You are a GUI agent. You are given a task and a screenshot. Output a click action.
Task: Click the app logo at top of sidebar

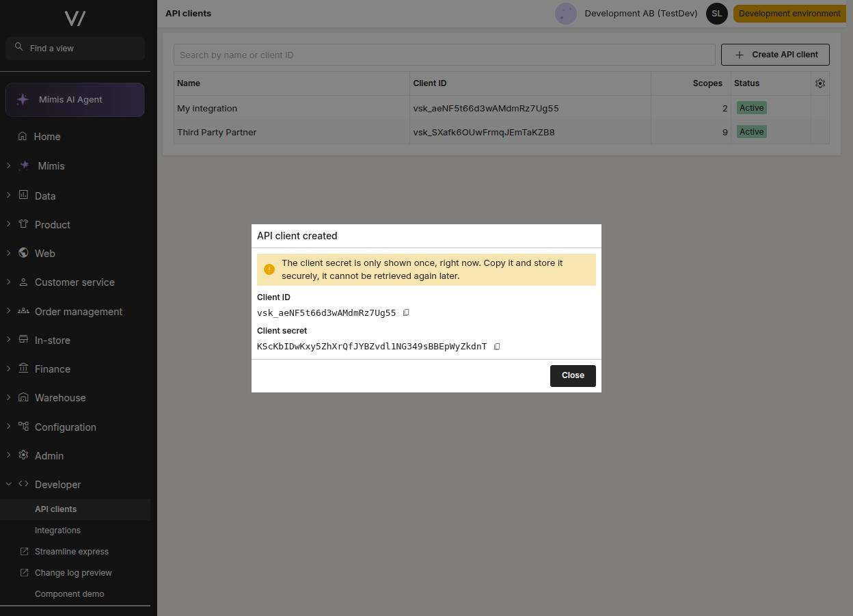point(75,18)
